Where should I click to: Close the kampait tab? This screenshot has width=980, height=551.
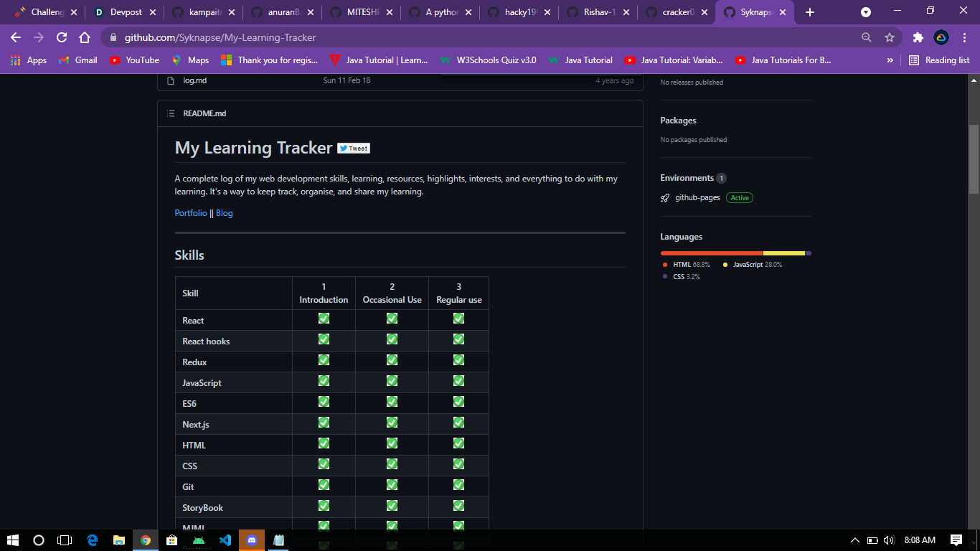[x=231, y=12]
